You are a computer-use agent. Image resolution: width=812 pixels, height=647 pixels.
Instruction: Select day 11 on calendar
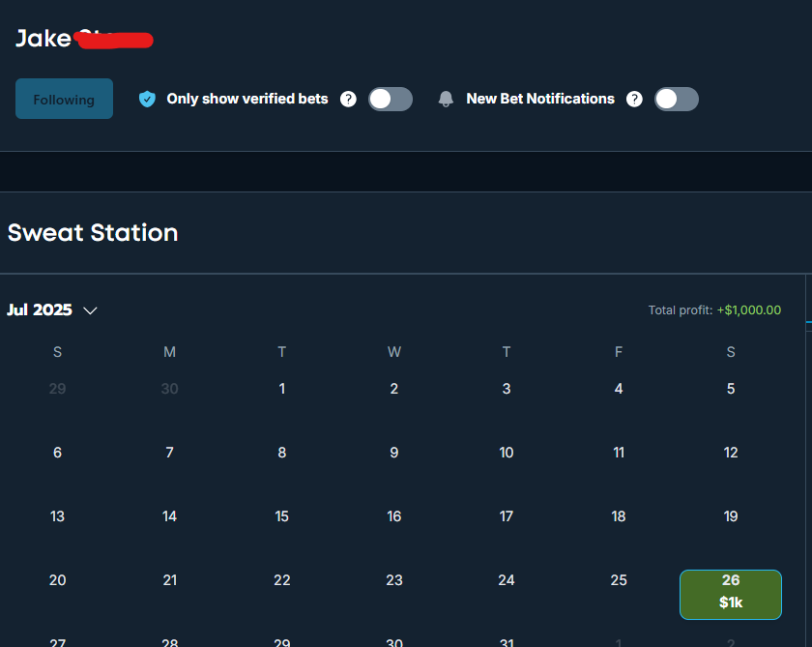(x=619, y=453)
